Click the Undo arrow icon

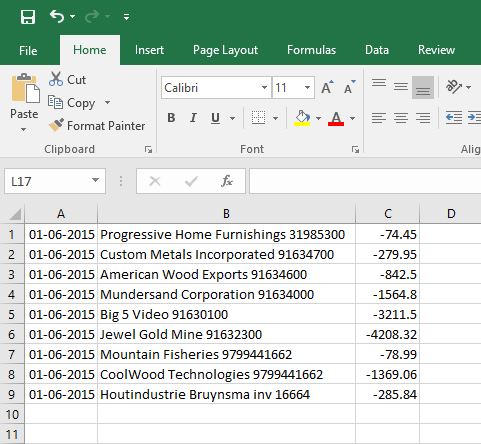[57, 16]
